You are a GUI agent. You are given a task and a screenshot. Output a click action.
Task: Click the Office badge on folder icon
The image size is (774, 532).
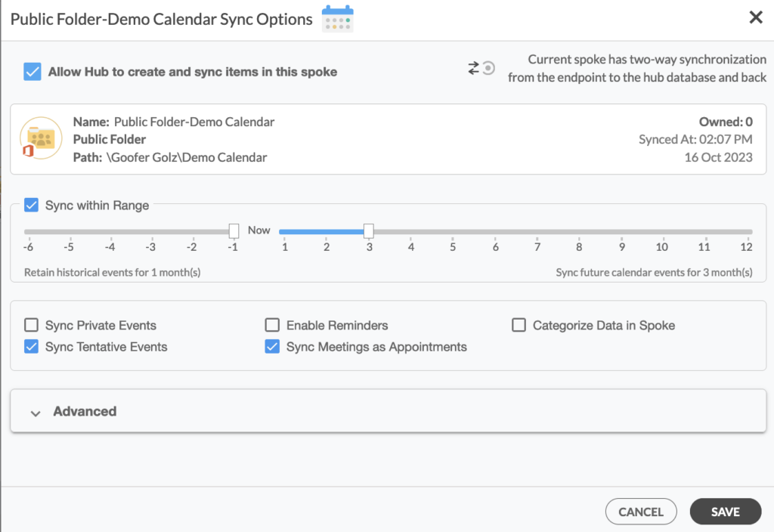pyautogui.click(x=29, y=150)
